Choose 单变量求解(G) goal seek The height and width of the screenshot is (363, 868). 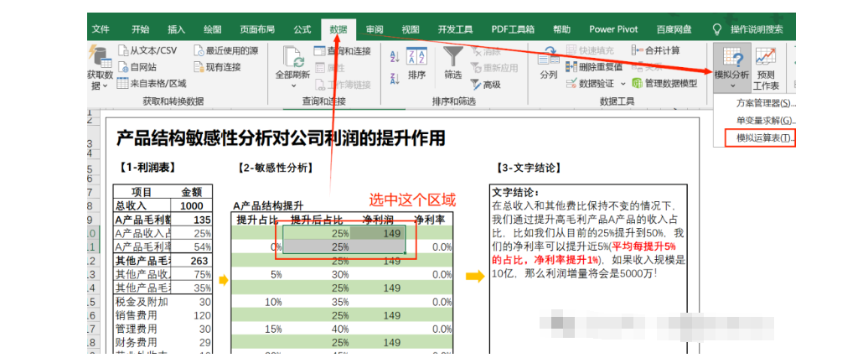click(x=766, y=120)
